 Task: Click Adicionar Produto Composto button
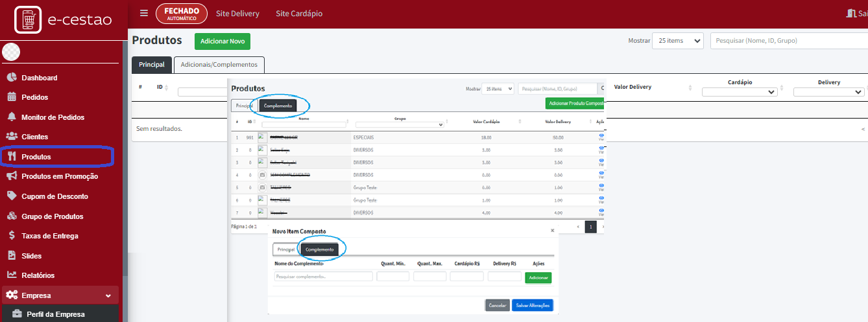click(x=575, y=104)
